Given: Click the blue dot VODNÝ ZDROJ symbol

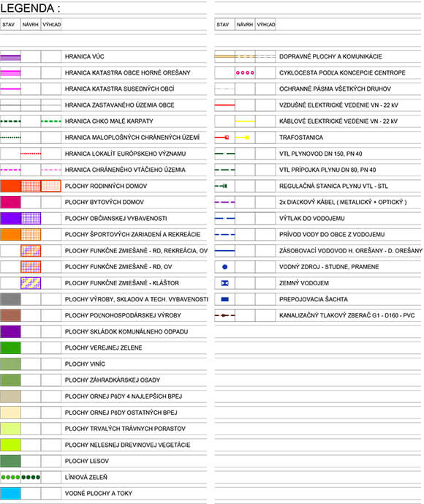Looking at the screenshot, I should click(225, 267).
